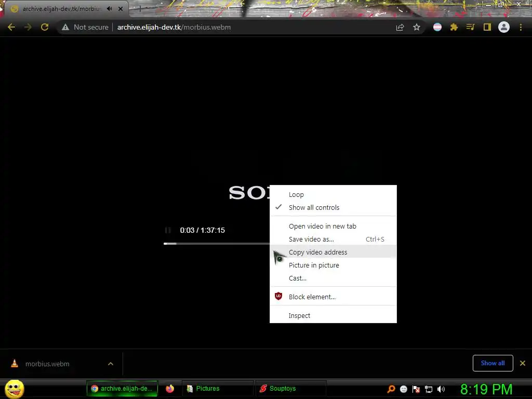This screenshot has width=532, height=399.
Task: Click the 8:19 PM clock
Action: click(486, 389)
